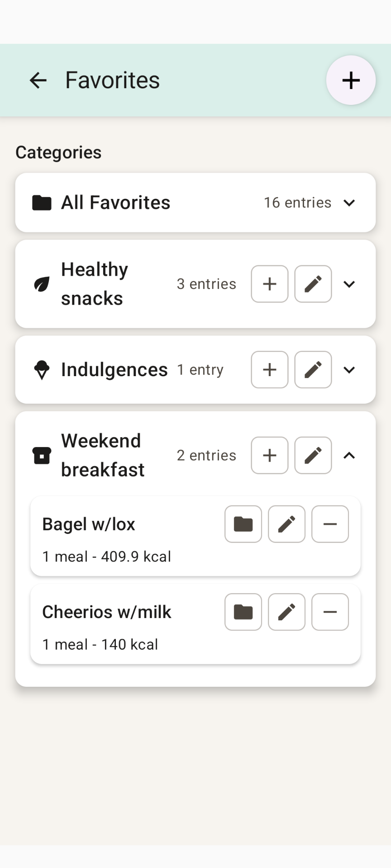Add an entry to Indulgences
Image resolution: width=391 pixels, height=868 pixels.
coord(269,370)
